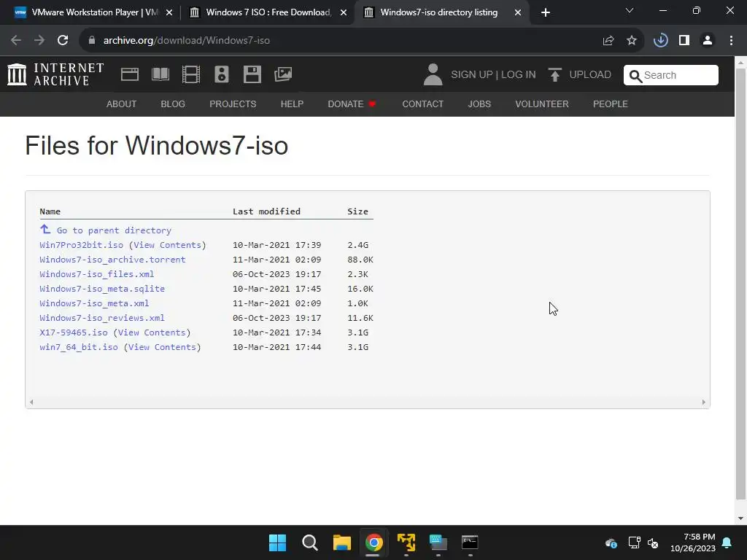This screenshot has width=747, height=560.
Task: Open the Chrome profile icon
Action: point(708,41)
